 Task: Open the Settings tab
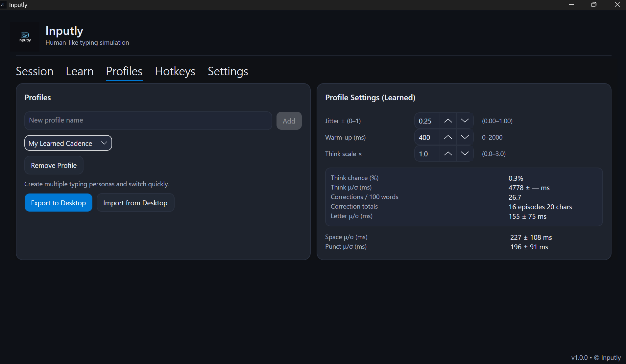tap(228, 71)
